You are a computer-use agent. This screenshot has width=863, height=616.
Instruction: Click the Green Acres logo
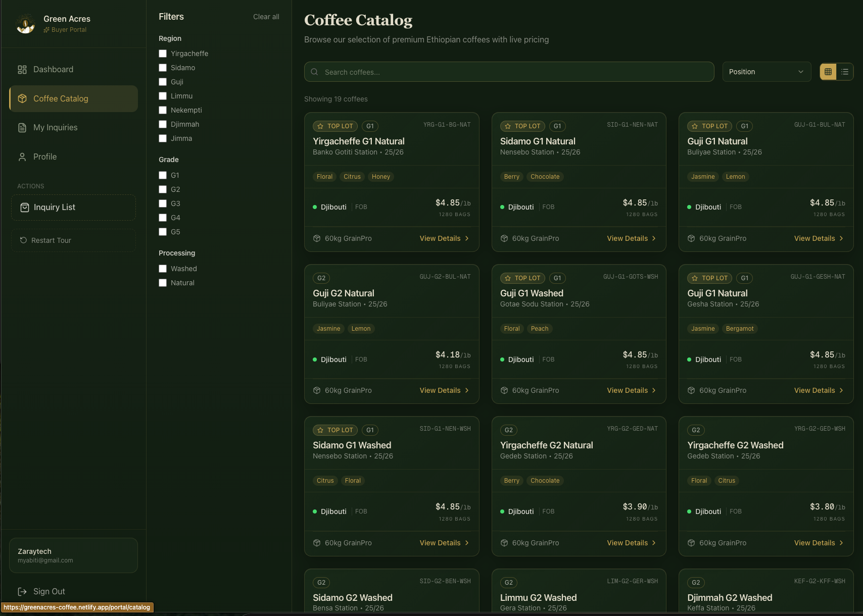coord(25,24)
